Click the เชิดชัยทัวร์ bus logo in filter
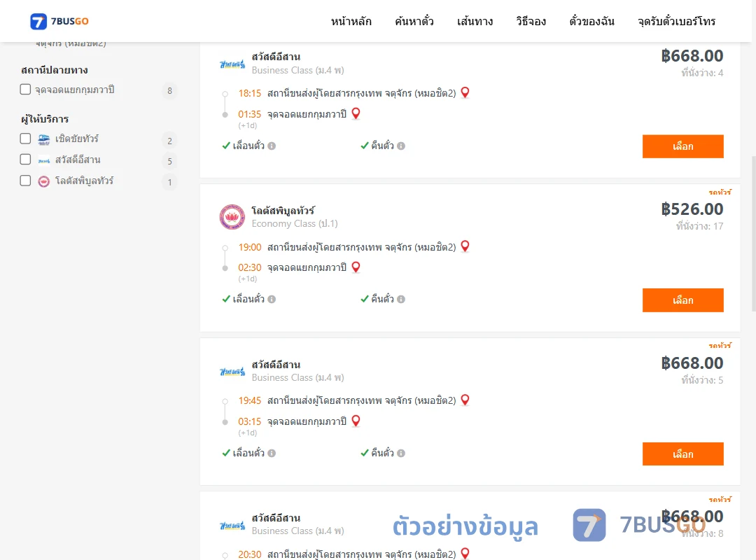The image size is (756, 560). pyautogui.click(x=44, y=139)
